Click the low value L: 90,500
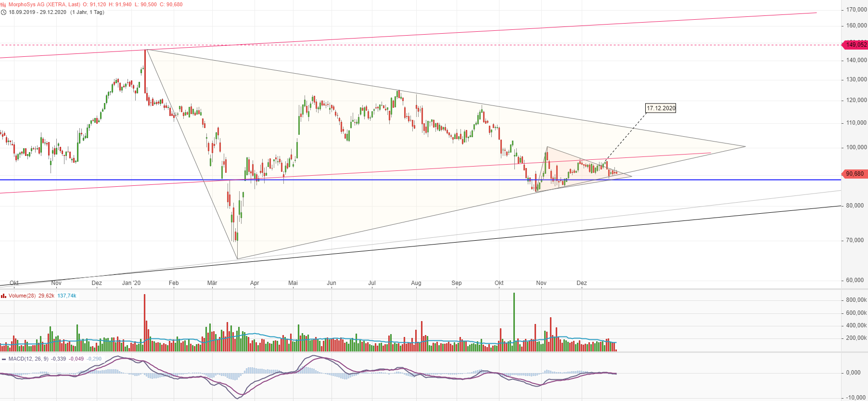868x401 pixels. (146, 4)
